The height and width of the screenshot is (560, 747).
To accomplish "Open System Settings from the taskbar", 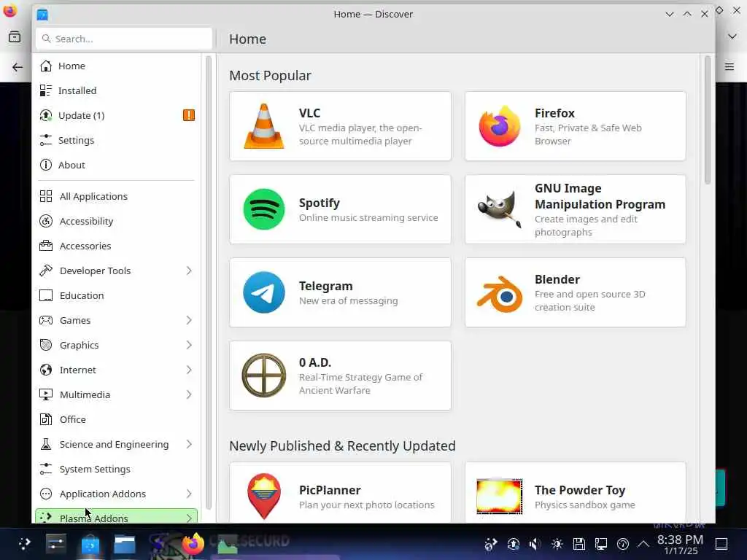I will (x=55, y=543).
